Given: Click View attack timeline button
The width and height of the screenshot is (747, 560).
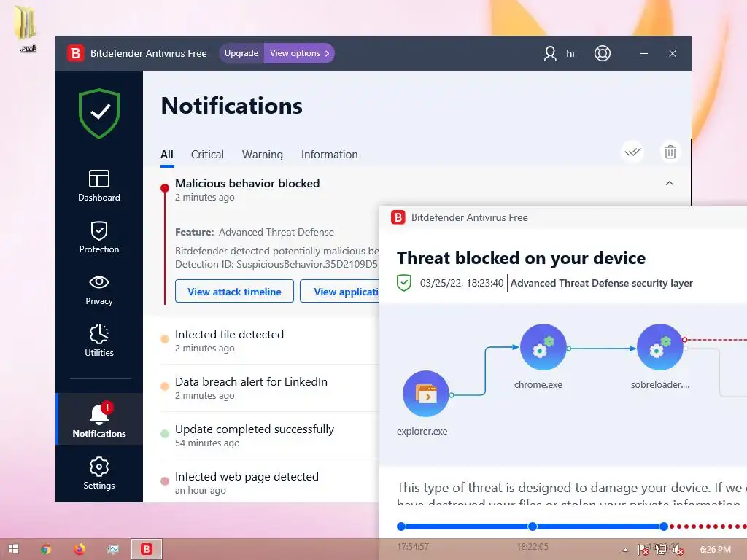Looking at the screenshot, I should point(234,292).
